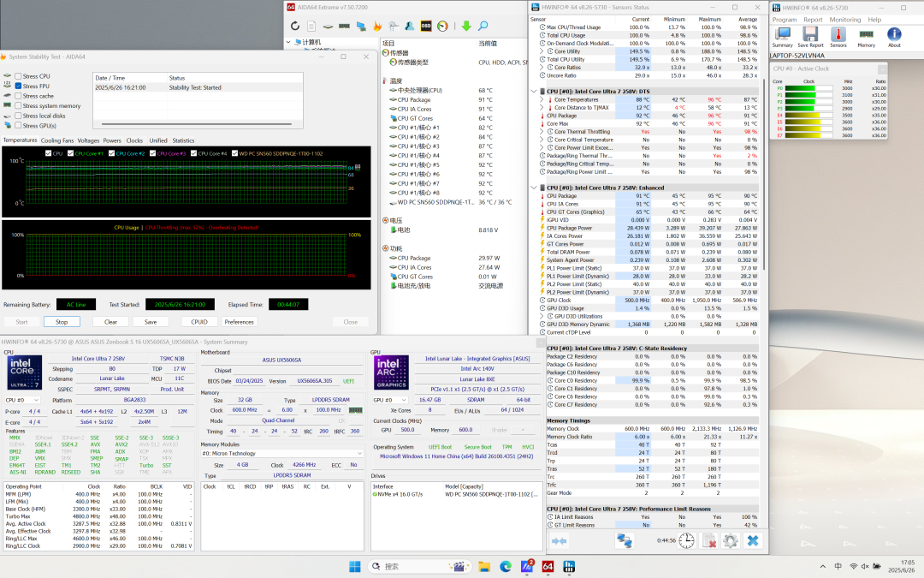Switch to the Cooling Fans tab
The image size is (924, 578).
point(57,141)
